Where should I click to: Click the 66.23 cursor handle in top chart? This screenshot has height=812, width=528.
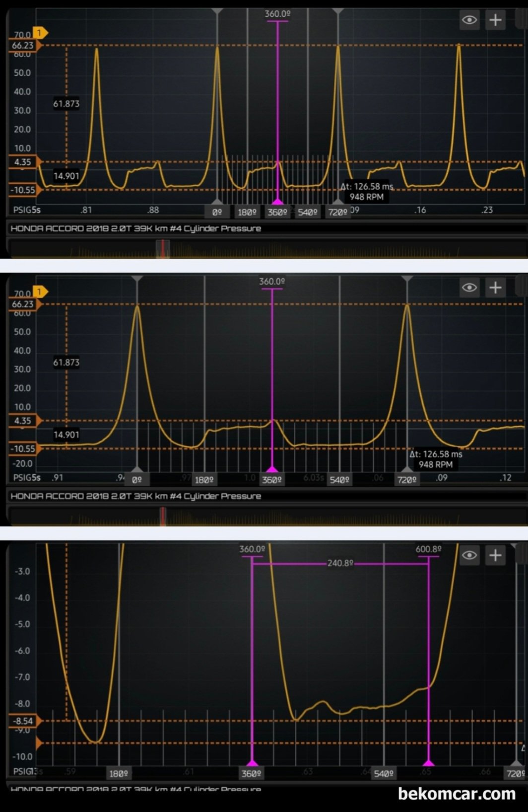tap(23, 46)
